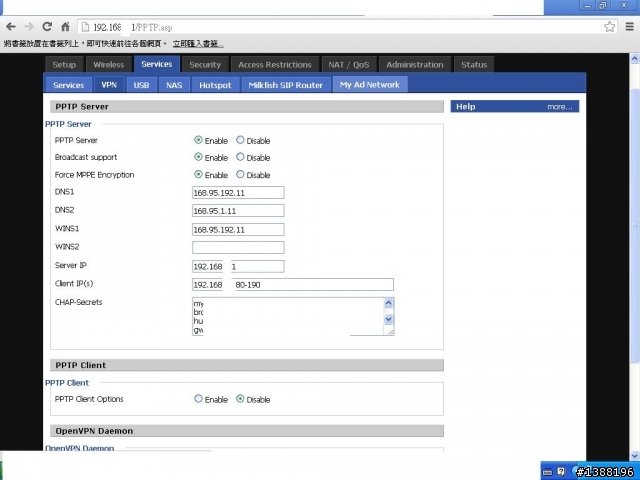
Task: Click the page scrollbar down arrow
Action: click(635, 456)
